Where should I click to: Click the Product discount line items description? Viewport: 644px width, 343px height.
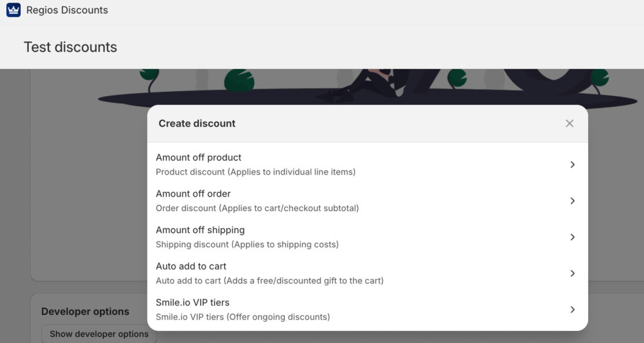255,172
